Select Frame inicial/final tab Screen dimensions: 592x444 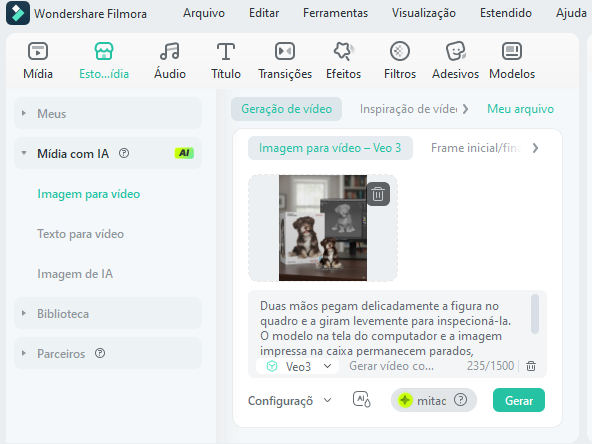(476, 148)
